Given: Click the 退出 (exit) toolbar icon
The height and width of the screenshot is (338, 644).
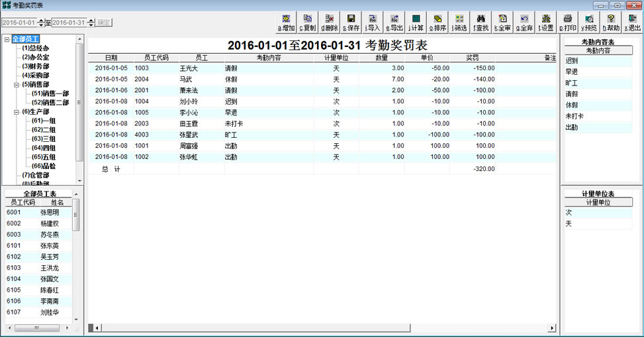Looking at the screenshot, I should (633, 23).
